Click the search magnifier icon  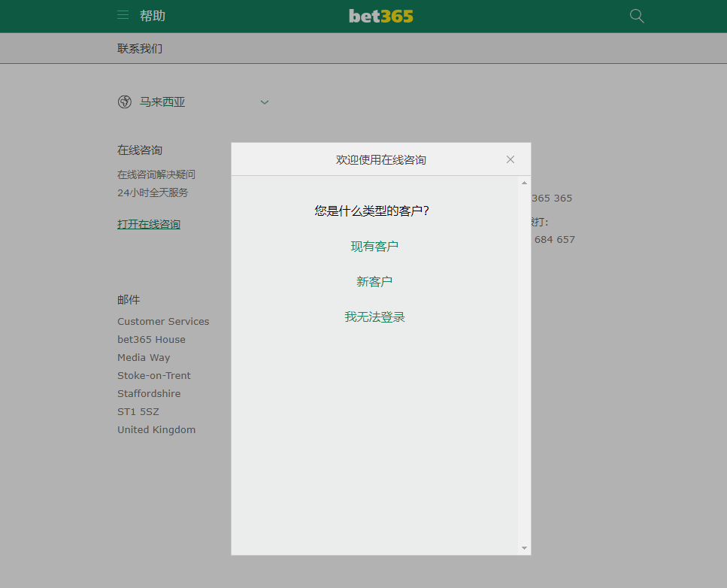click(x=636, y=15)
